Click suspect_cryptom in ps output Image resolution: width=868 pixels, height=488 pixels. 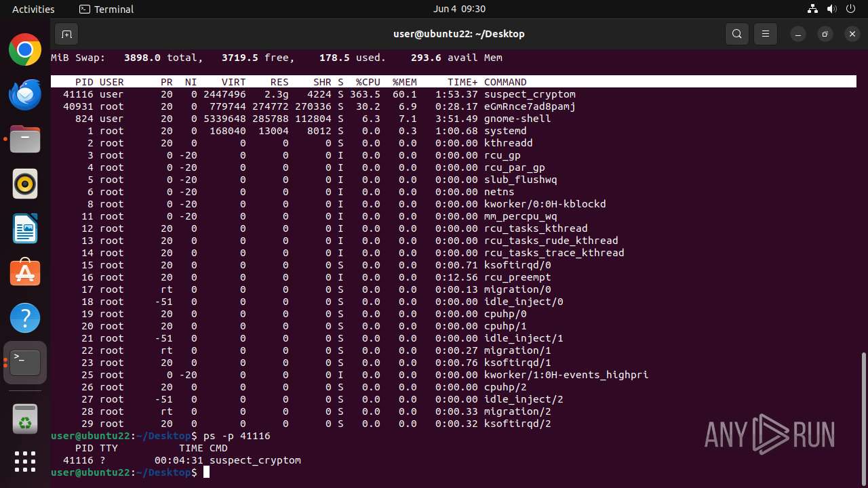255,460
